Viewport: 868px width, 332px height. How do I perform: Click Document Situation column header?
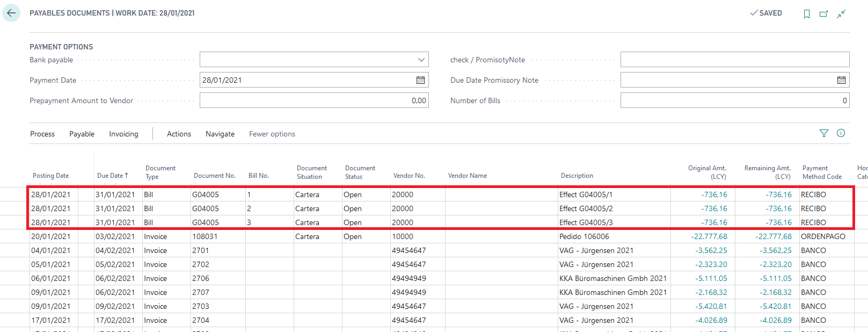(x=312, y=172)
